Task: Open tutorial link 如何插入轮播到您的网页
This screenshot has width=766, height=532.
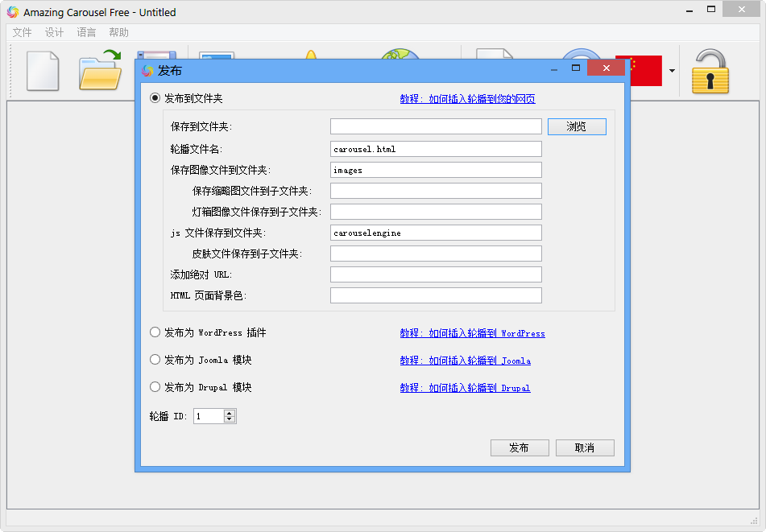Action: (x=467, y=99)
